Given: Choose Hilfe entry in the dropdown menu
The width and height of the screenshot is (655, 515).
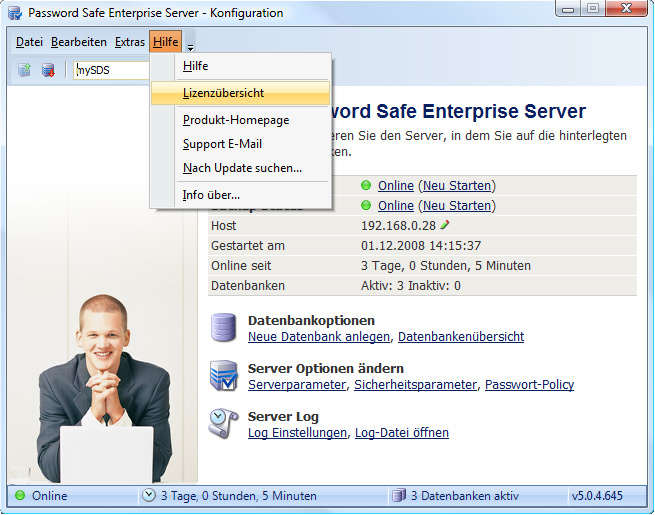Looking at the screenshot, I should click(x=241, y=66).
